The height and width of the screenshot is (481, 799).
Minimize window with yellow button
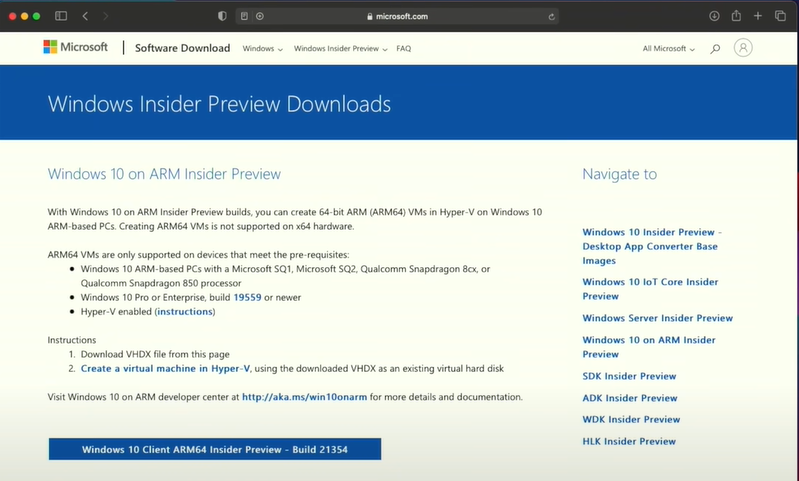click(x=24, y=16)
